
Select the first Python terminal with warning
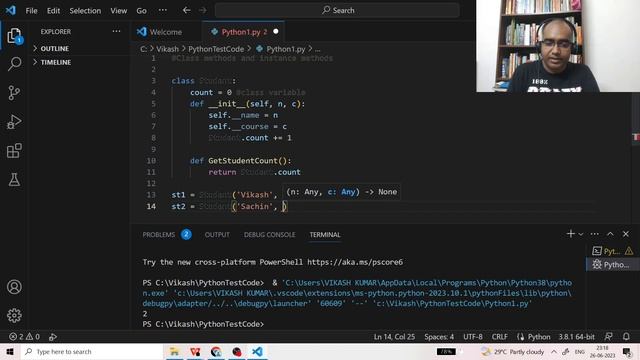tap(613, 251)
